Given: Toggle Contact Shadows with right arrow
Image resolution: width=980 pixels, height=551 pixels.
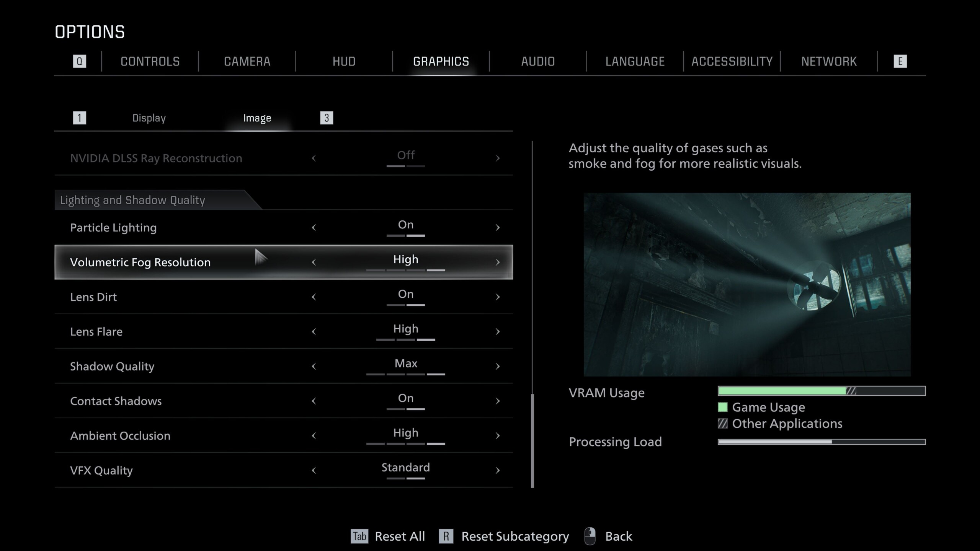Looking at the screenshot, I should point(497,401).
